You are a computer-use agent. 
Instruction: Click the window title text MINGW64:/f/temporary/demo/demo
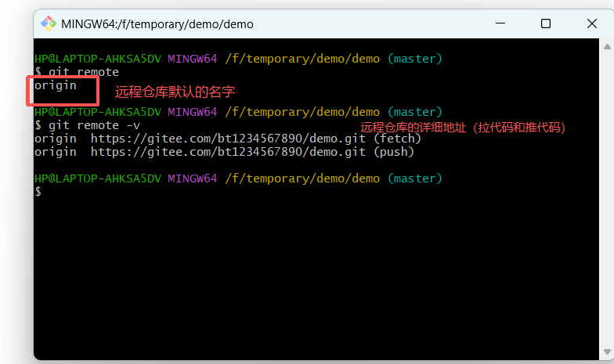point(157,24)
